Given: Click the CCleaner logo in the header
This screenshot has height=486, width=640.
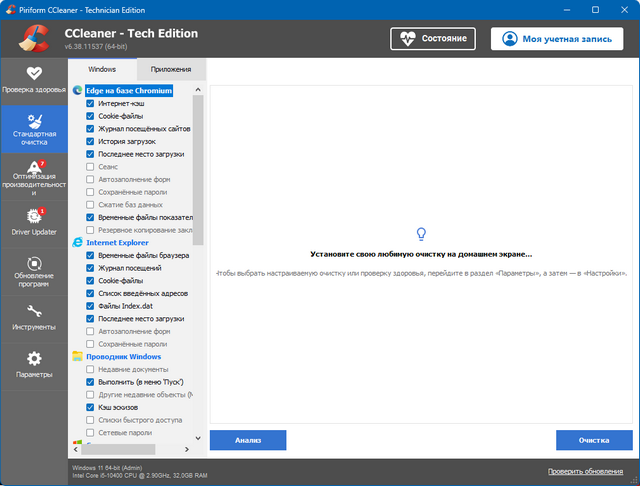Looking at the screenshot, I should coord(33,37).
